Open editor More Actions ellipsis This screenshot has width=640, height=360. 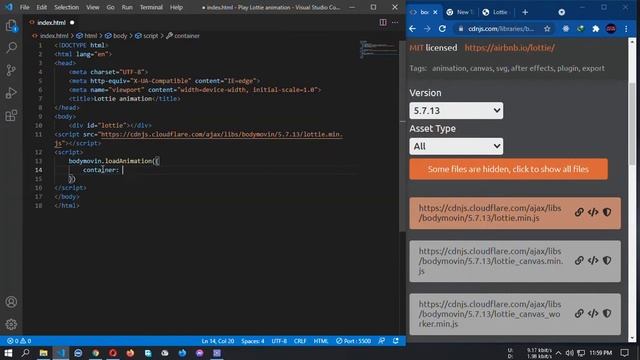(395, 22)
